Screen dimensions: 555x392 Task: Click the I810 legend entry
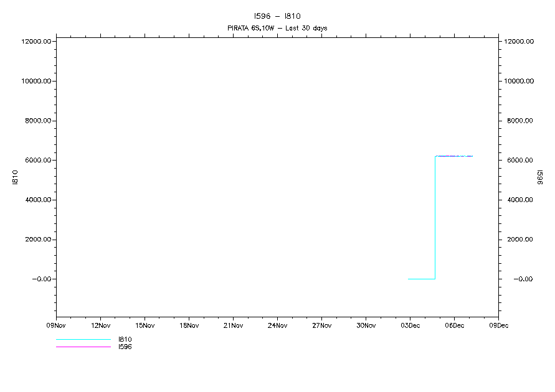[x=125, y=340]
